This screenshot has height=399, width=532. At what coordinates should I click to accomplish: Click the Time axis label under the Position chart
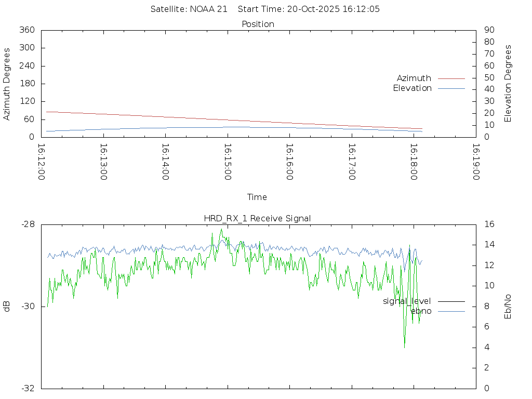click(257, 197)
